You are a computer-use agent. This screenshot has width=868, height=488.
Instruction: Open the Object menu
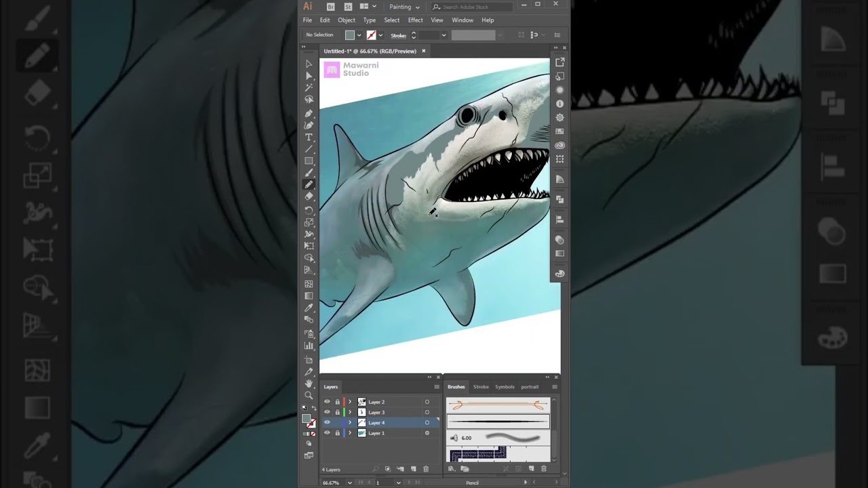[x=347, y=20]
